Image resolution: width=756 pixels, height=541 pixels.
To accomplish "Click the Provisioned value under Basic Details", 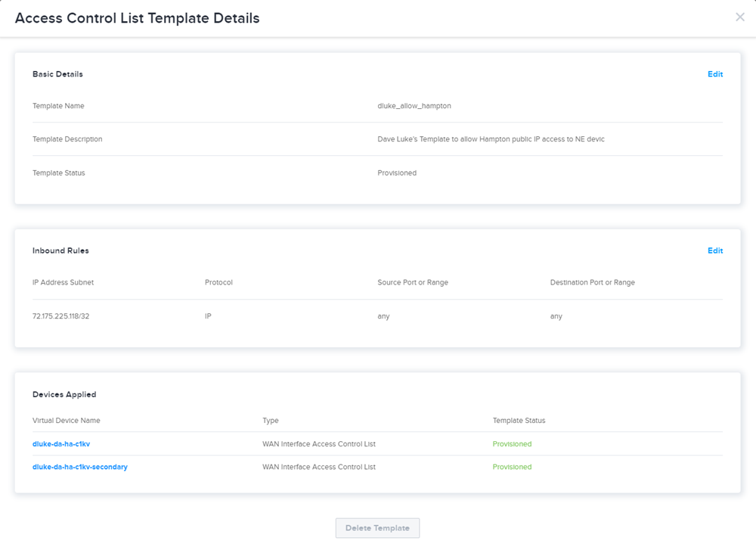I will (397, 173).
